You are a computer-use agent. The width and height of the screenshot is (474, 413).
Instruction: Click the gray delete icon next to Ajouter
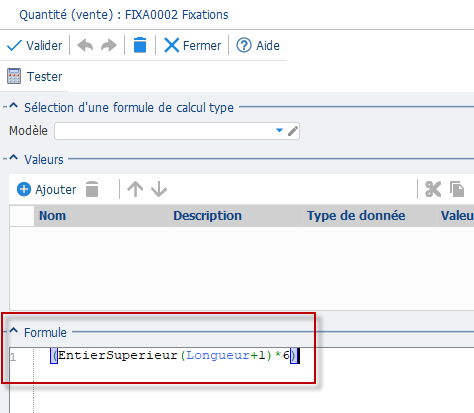(x=92, y=189)
